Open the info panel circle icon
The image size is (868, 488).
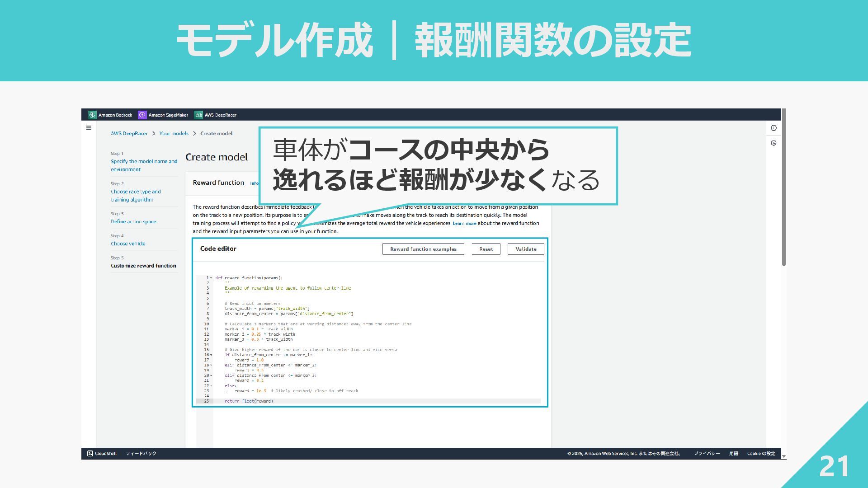coord(774,128)
